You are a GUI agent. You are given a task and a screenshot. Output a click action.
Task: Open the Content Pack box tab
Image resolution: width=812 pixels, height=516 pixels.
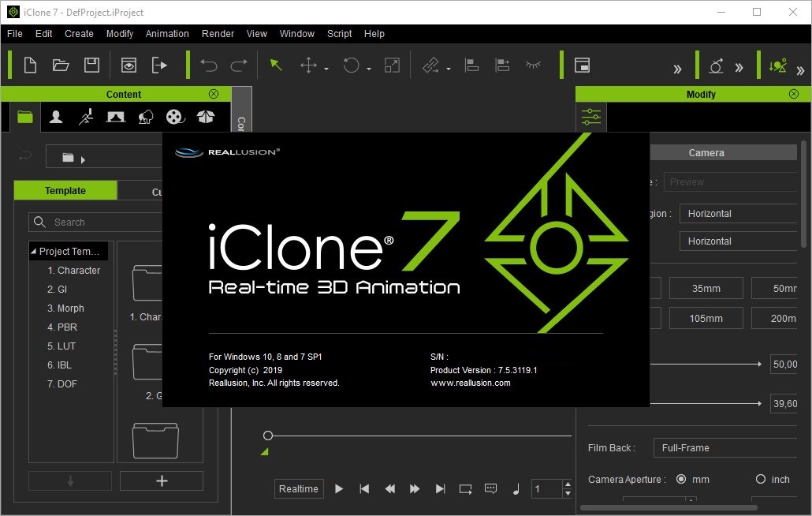(x=206, y=117)
